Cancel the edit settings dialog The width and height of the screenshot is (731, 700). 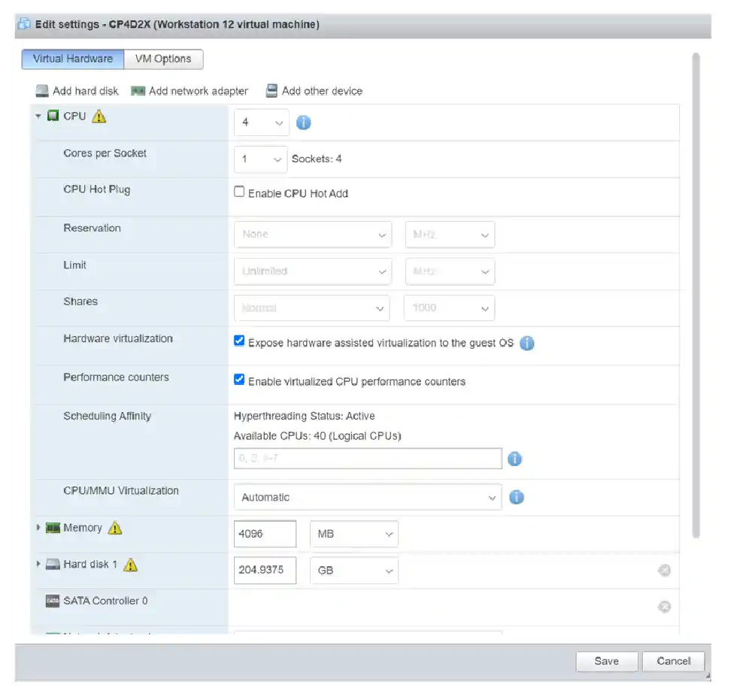click(672, 661)
